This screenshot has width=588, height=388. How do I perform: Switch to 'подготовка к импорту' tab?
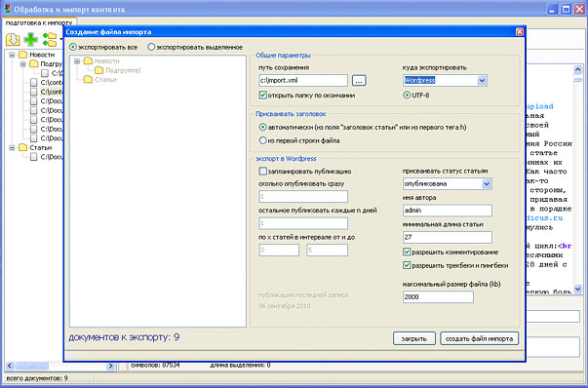pyautogui.click(x=39, y=22)
